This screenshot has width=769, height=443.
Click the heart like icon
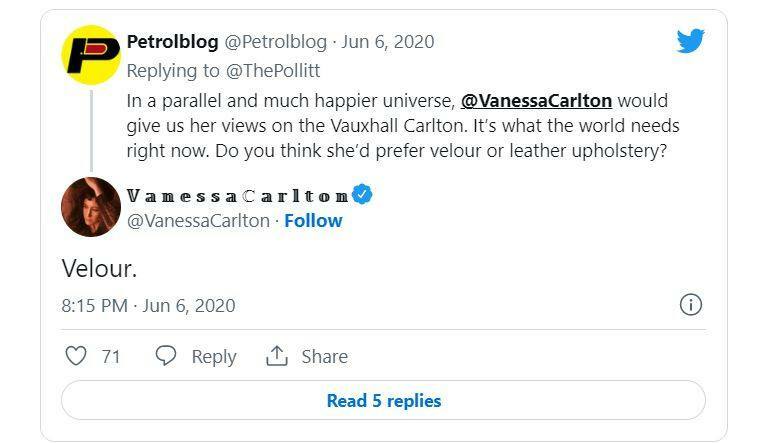(x=75, y=356)
